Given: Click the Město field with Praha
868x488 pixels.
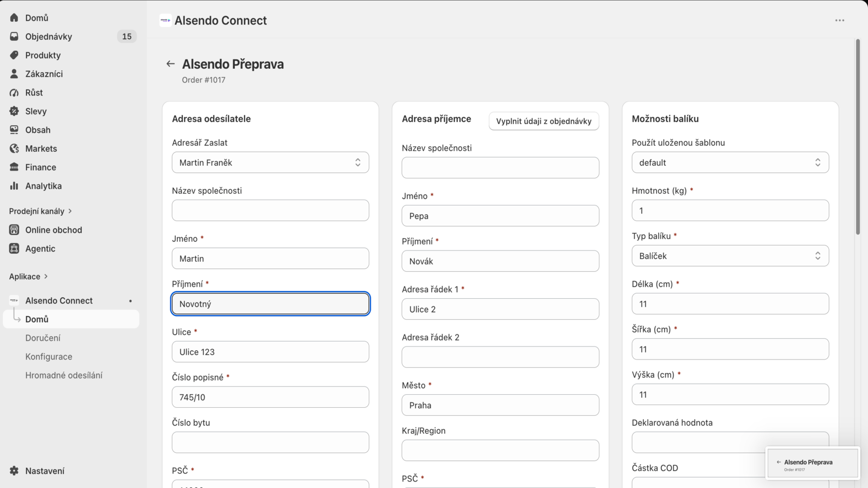Looking at the screenshot, I should (500, 405).
